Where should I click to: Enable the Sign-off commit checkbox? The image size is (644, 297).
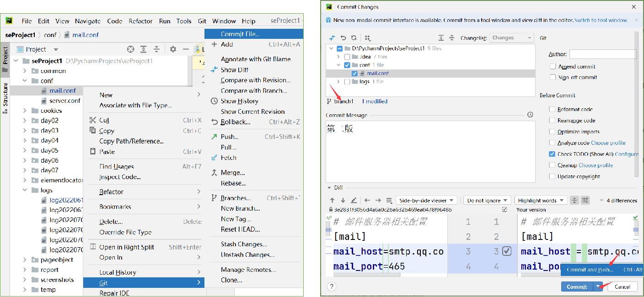[x=553, y=78]
